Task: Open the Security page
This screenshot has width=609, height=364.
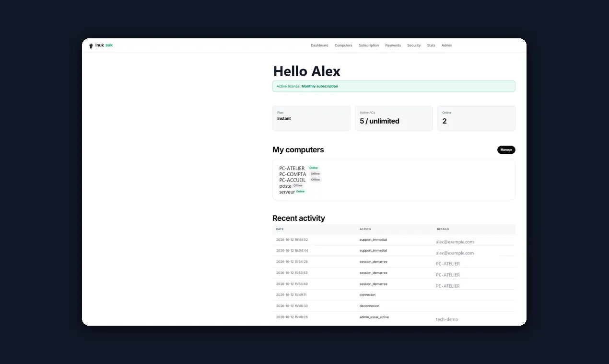Action: tap(414, 45)
